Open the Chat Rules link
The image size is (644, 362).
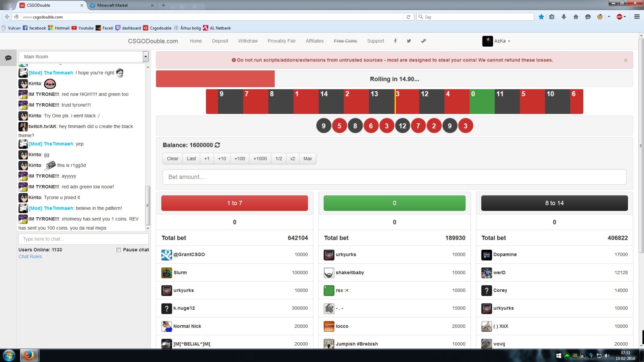point(30,257)
